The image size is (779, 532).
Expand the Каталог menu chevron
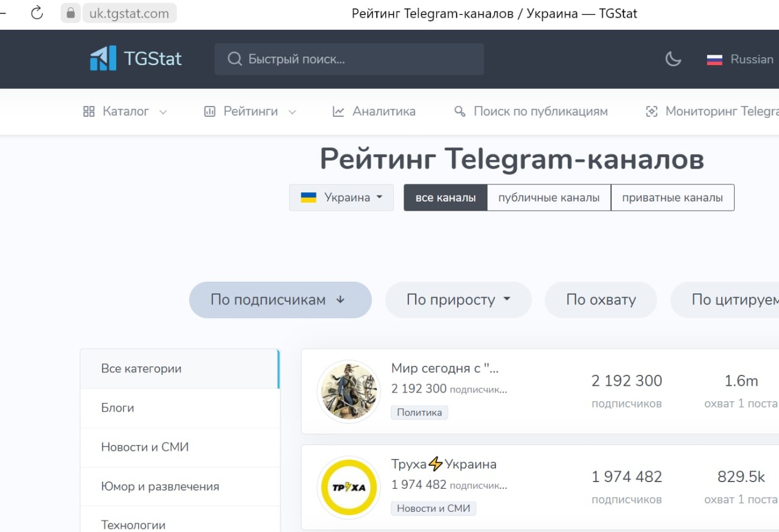[162, 112]
